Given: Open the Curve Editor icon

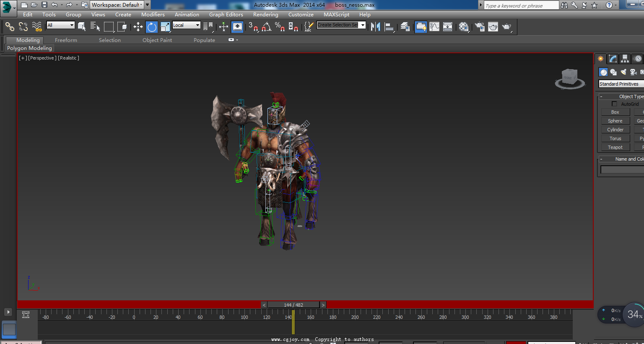Looking at the screenshot, I should tap(434, 27).
